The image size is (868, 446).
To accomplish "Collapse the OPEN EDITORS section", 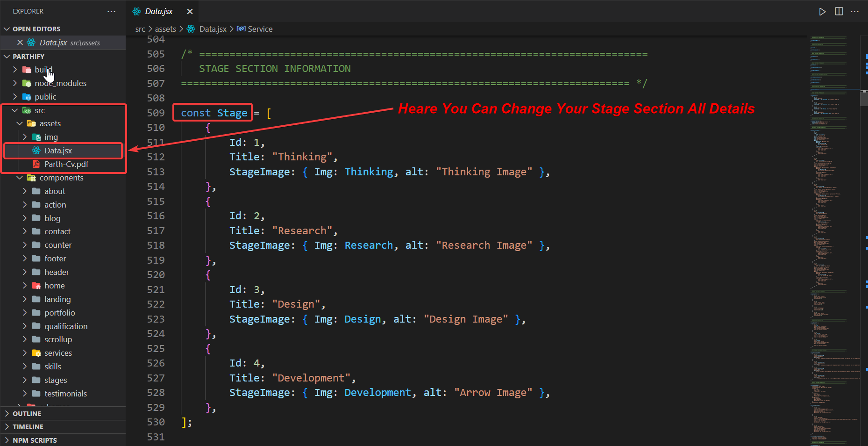I will pos(7,29).
